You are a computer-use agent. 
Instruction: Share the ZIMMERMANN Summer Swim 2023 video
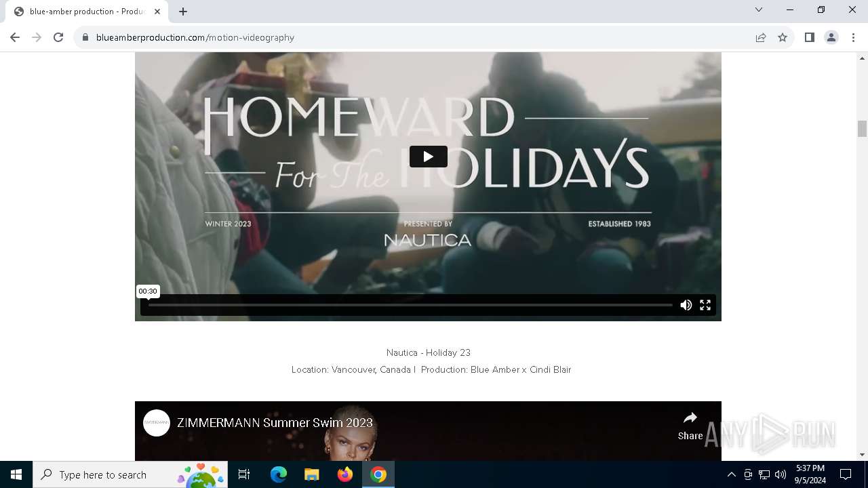coord(690,426)
